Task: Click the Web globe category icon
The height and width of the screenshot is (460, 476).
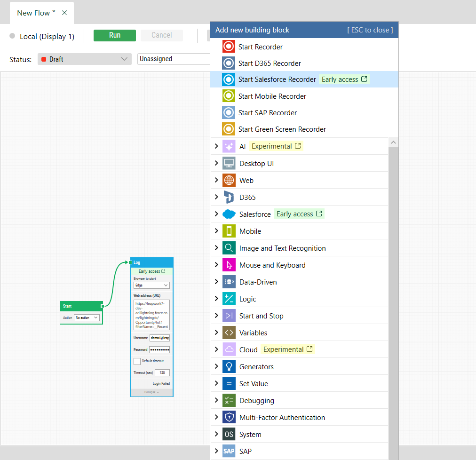Action: [x=230, y=180]
